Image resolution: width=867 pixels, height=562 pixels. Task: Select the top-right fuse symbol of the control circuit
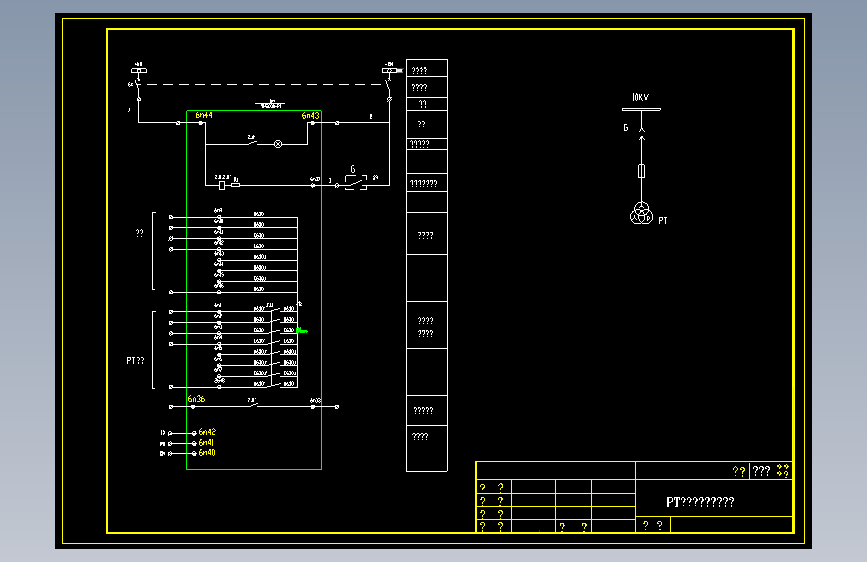coord(390,70)
